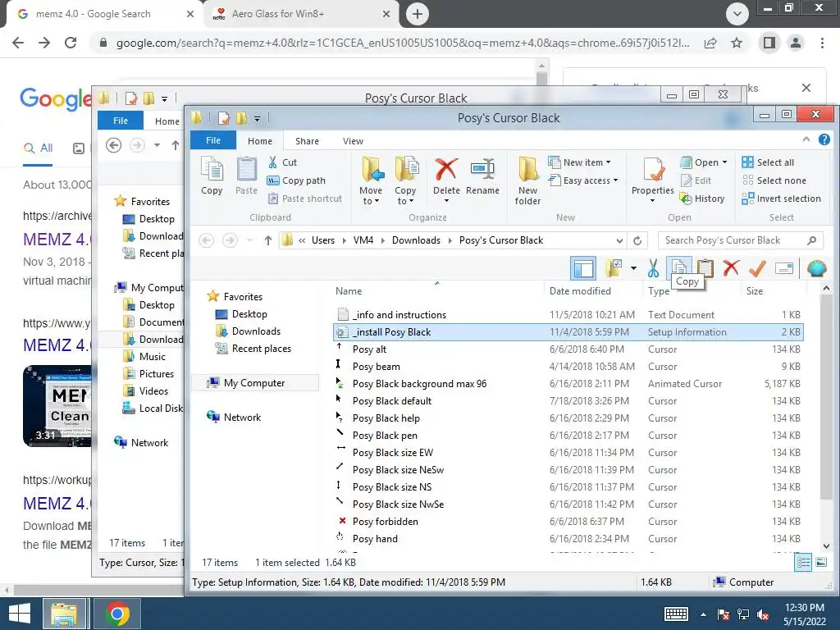Click Select none in ribbon
The height and width of the screenshot is (630, 840).
(774, 180)
